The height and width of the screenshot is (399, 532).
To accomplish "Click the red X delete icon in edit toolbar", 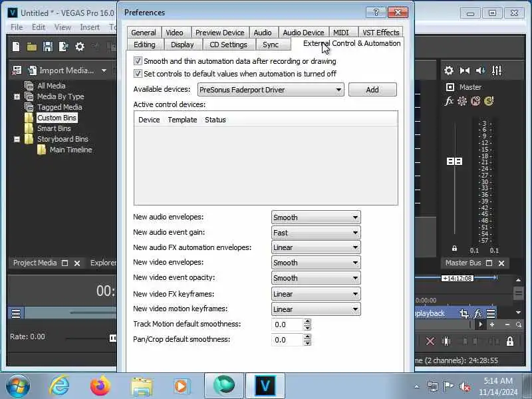I will pyautogui.click(x=430, y=341).
